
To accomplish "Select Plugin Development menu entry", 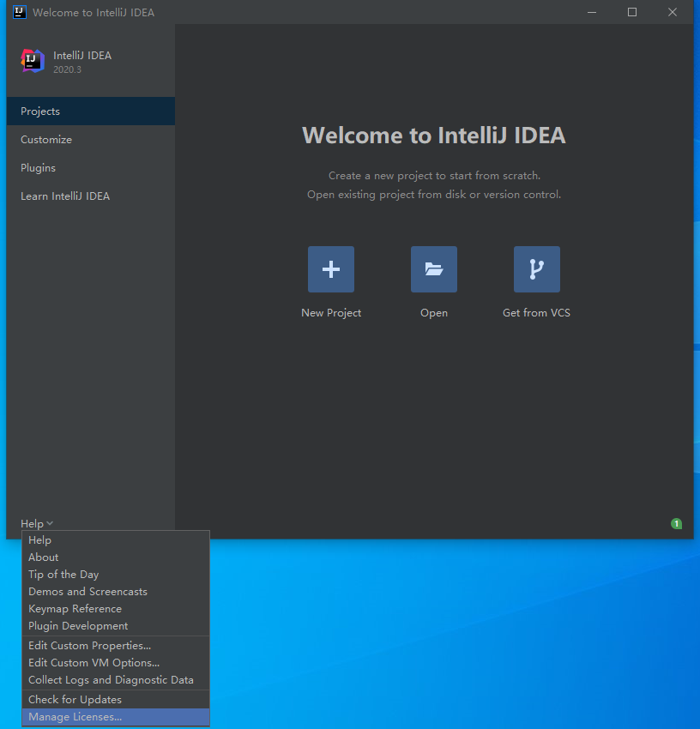I will pos(116,626).
